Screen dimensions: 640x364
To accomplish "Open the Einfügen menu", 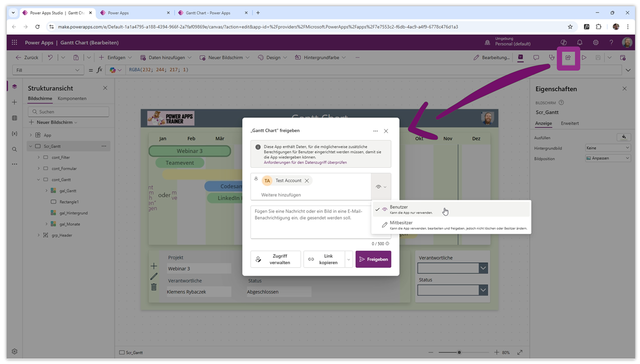I will pyautogui.click(x=115, y=57).
